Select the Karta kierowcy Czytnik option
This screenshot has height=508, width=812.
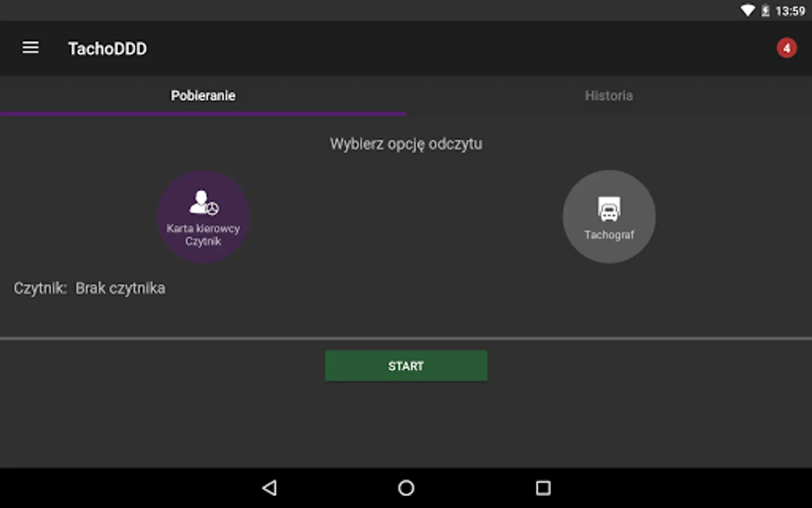coord(203,217)
